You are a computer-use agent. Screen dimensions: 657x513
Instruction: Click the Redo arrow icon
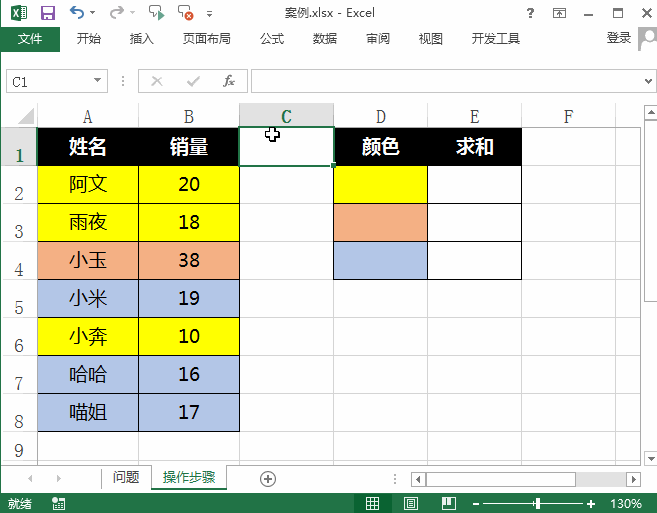[116, 13]
